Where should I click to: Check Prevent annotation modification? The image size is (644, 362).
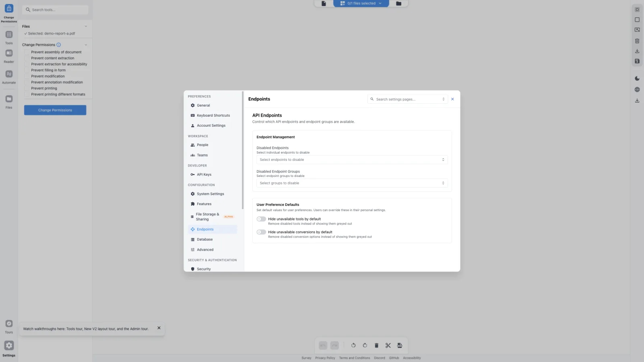pos(27,82)
